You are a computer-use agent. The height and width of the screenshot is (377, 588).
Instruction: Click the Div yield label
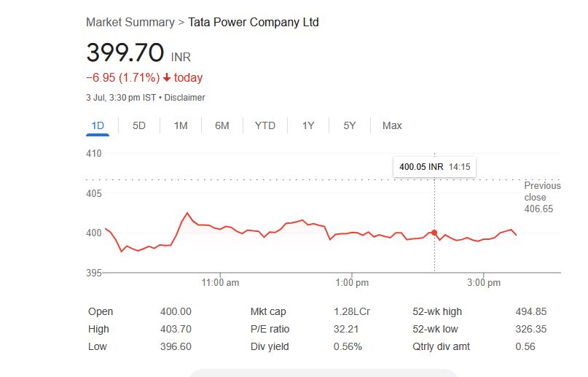pos(270,346)
